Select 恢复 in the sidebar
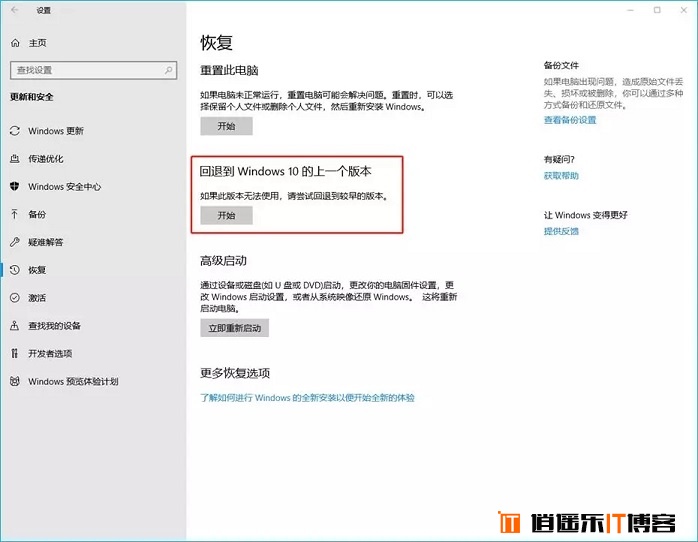The image size is (698, 542). pyautogui.click(x=37, y=270)
